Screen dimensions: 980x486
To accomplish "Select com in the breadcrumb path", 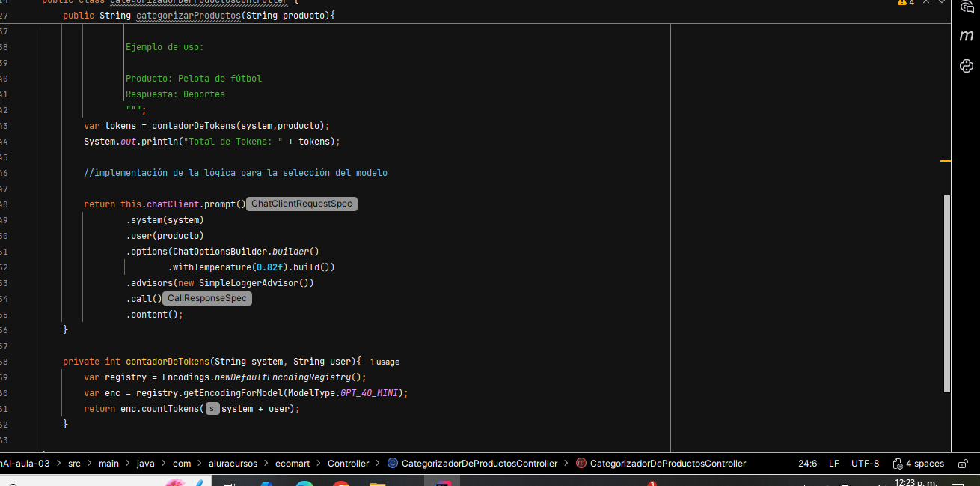I will coord(182,464).
